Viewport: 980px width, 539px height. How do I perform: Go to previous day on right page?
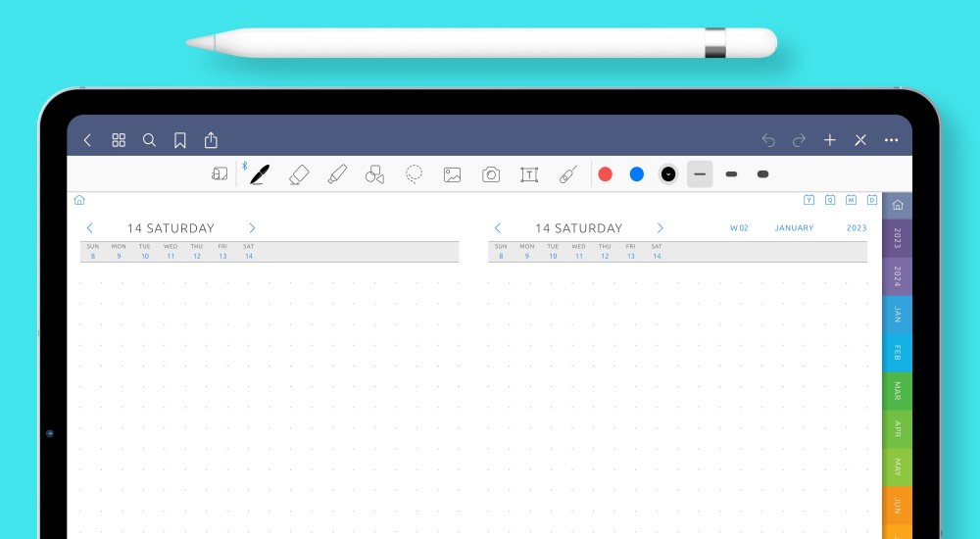498,228
